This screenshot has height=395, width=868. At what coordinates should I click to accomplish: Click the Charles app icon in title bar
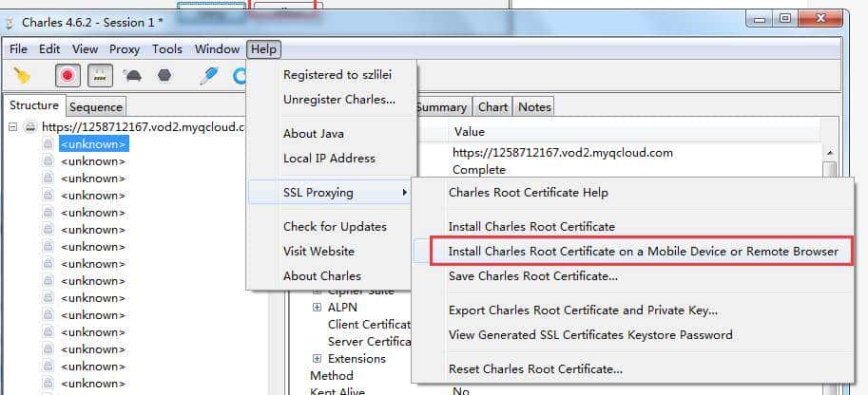(10, 23)
